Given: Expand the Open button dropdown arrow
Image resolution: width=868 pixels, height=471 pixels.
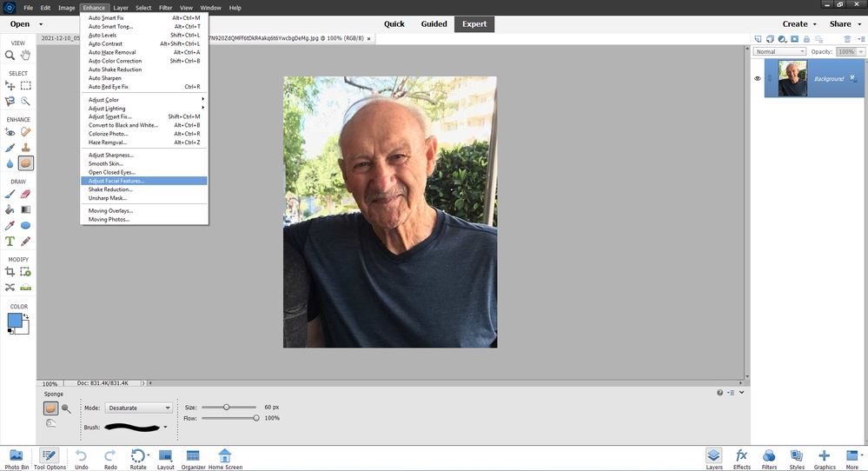Looking at the screenshot, I should click(41, 24).
